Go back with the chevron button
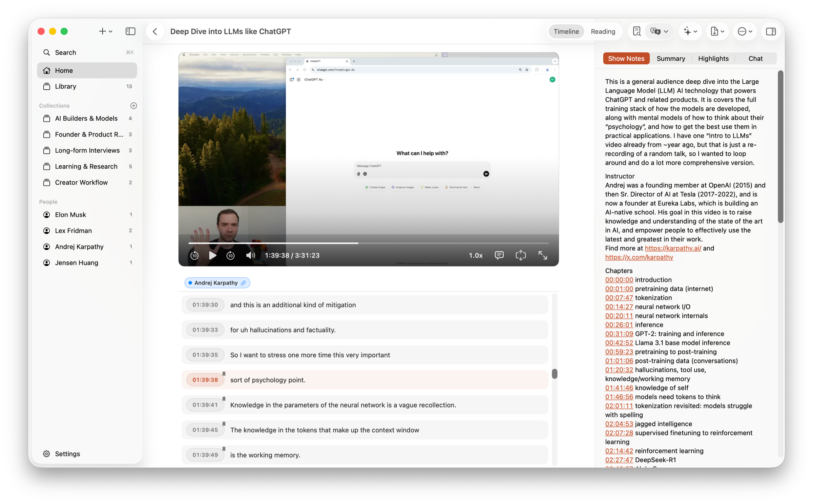Image resolution: width=813 pixels, height=504 pixels. click(155, 31)
